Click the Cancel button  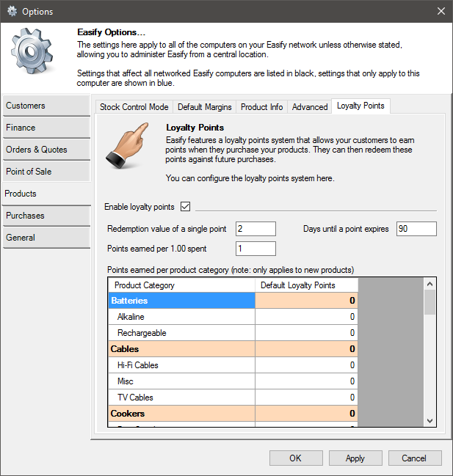tap(415, 458)
